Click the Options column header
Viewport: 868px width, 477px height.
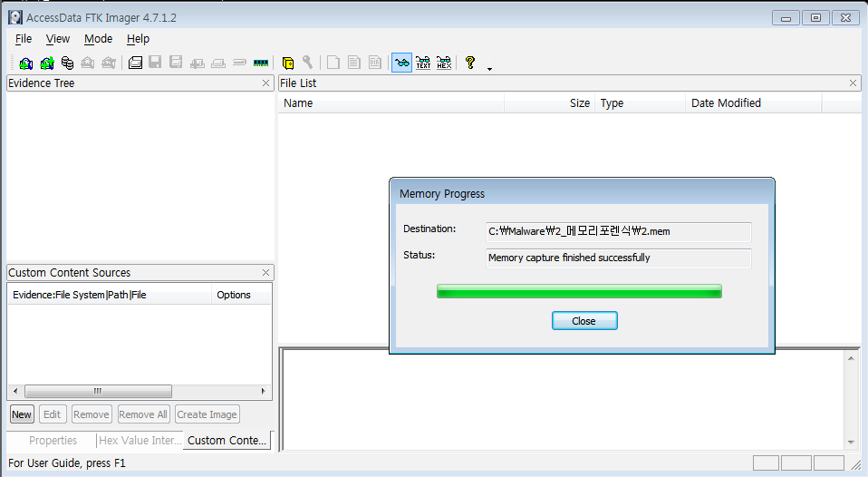[241, 295]
